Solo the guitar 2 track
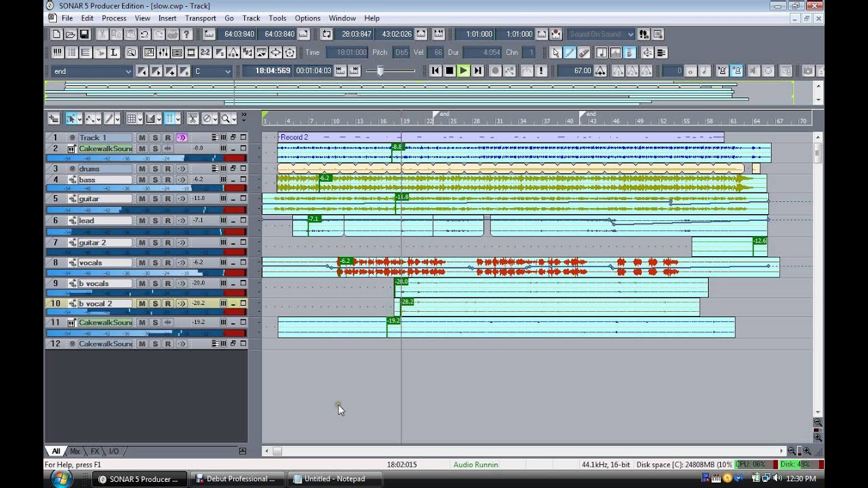868x488 pixels. 155,242
